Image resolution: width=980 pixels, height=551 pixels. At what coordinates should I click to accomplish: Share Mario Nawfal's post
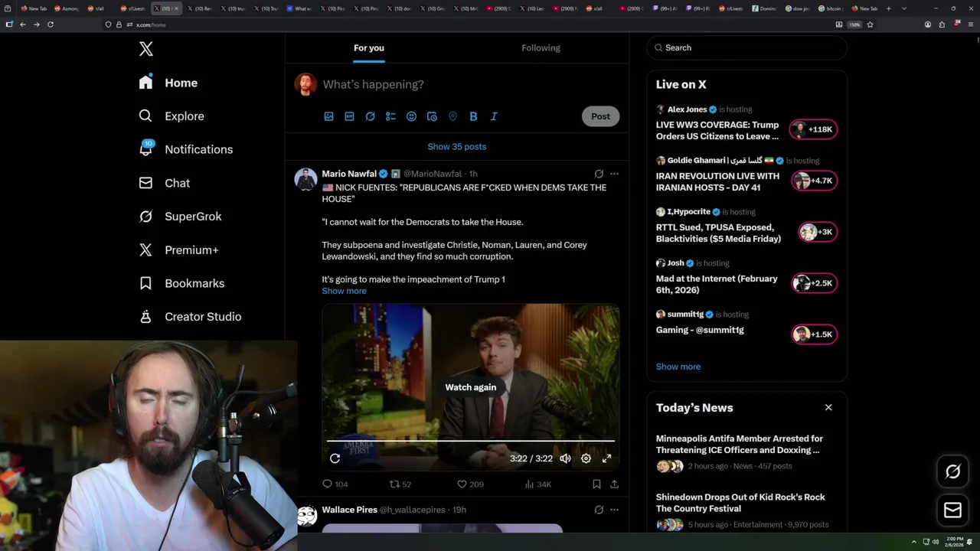pos(614,484)
